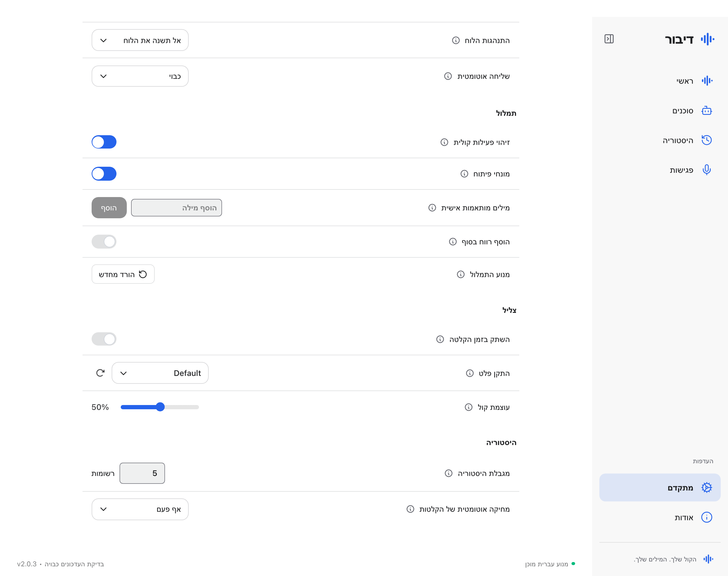Open סוכנים section
The width and height of the screenshot is (728, 576).
click(660, 111)
